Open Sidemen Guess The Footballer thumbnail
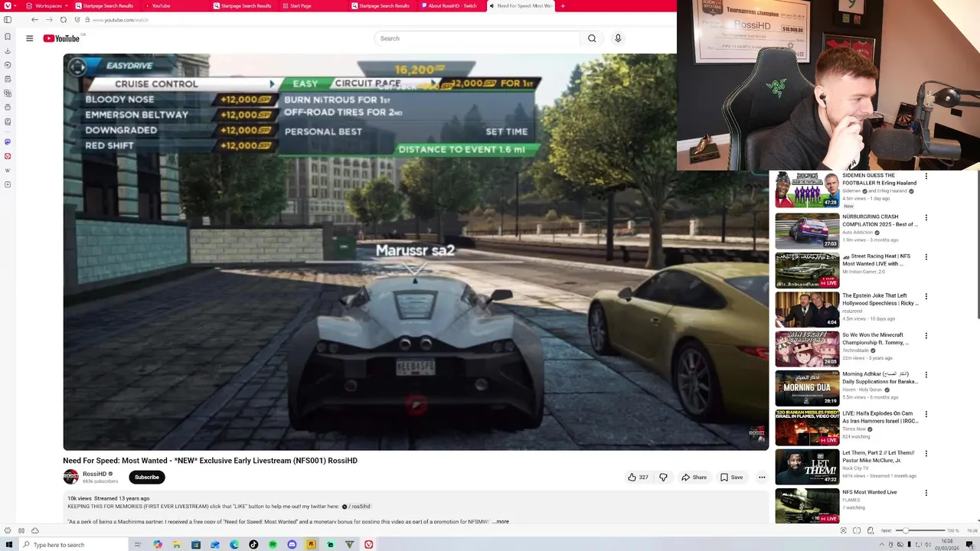 (807, 190)
